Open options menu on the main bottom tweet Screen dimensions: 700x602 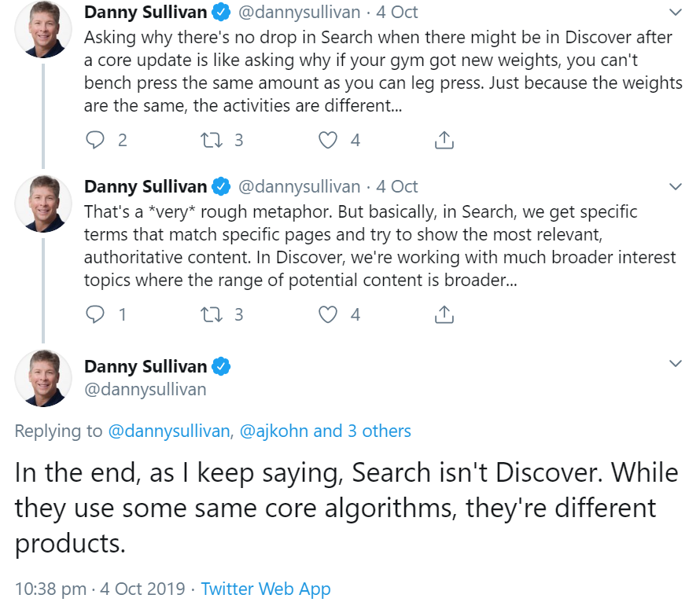[x=675, y=363]
